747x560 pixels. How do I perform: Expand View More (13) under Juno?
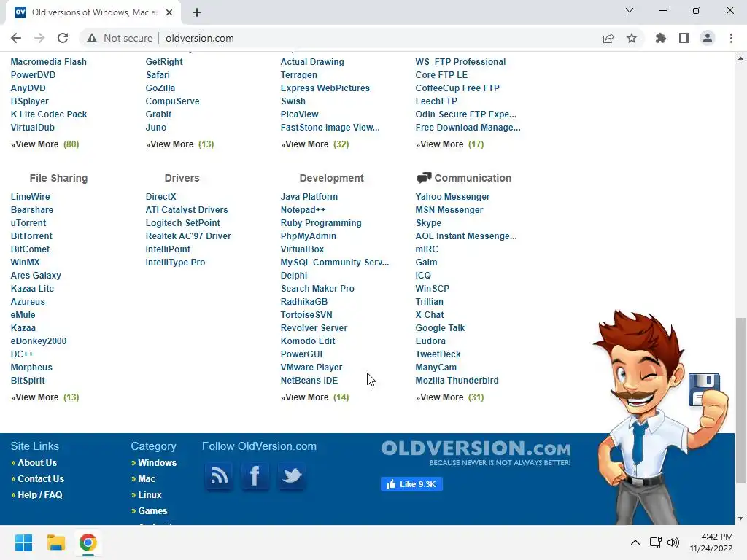179,144
